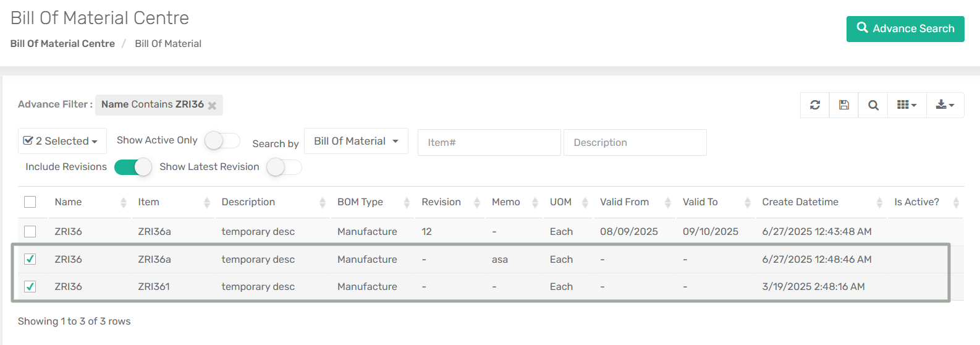Sort by the Name column sort icon
This screenshot has width=980, height=345.
pyautogui.click(x=124, y=203)
